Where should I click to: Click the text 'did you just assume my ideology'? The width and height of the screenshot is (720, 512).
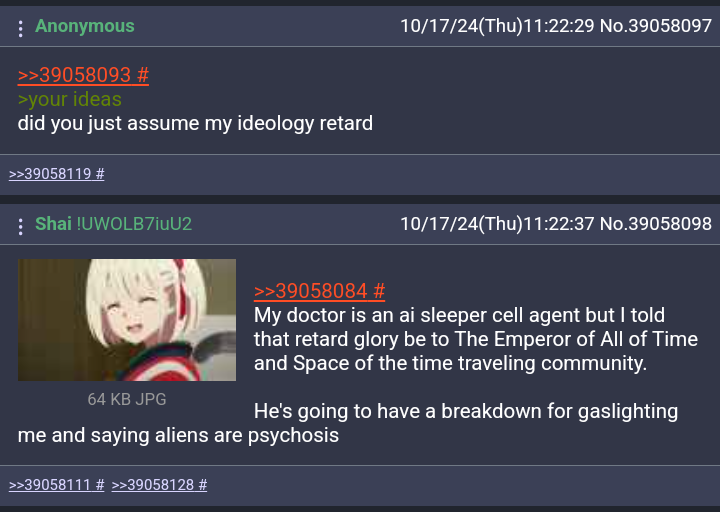[166, 124]
